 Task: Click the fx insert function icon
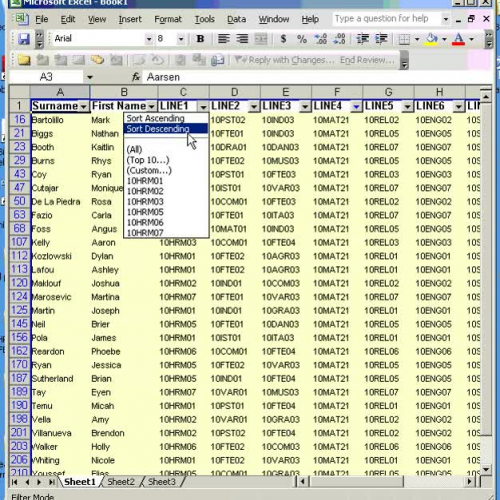tap(136, 77)
